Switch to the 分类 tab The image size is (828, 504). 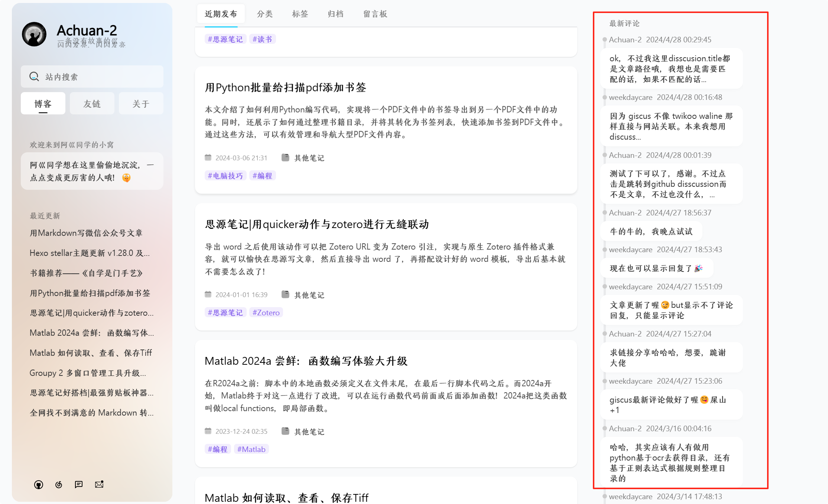tap(265, 14)
